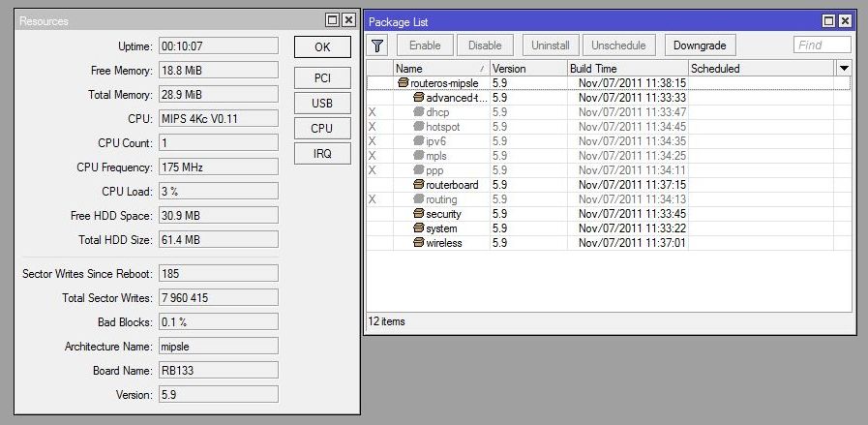The width and height of the screenshot is (868, 425).
Task: Click the security package icon
Action: pyautogui.click(x=419, y=213)
